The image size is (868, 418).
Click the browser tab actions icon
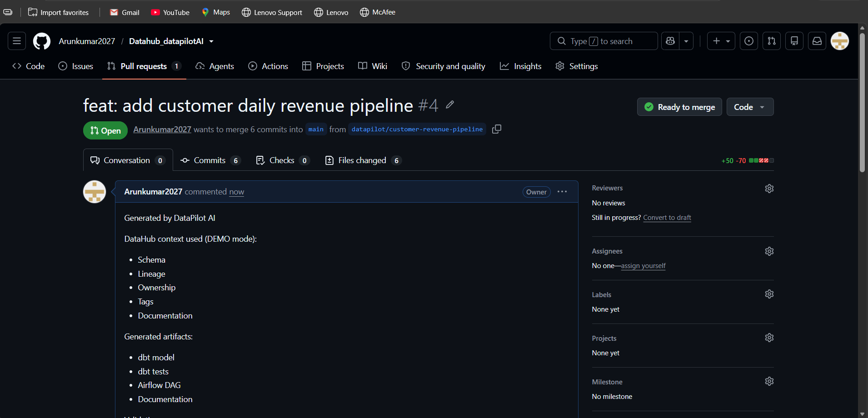(8, 12)
